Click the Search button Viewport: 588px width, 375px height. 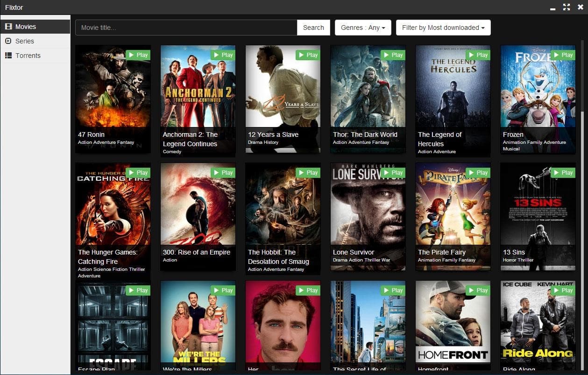point(313,28)
